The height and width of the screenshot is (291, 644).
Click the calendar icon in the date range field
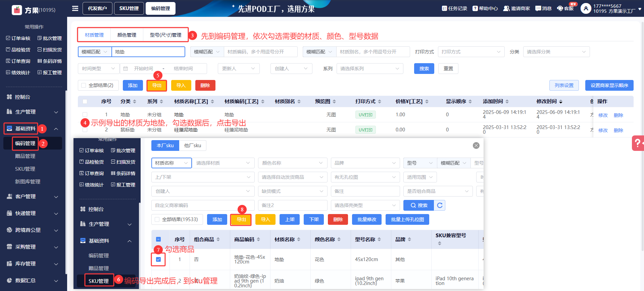point(126,69)
